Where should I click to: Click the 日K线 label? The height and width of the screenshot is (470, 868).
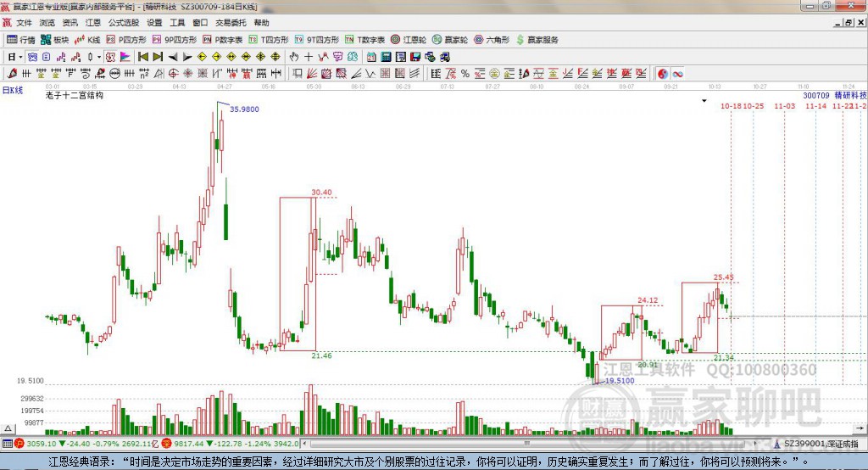click(x=13, y=90)
